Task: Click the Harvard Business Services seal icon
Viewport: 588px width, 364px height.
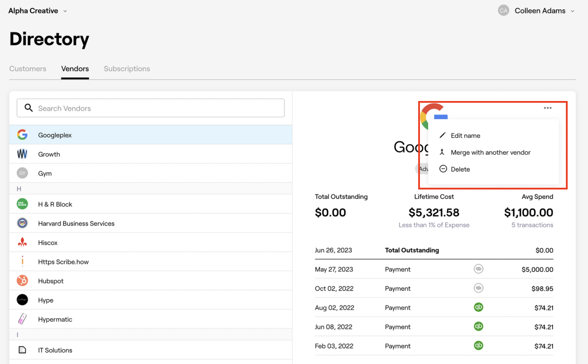Action: point(22,223)
